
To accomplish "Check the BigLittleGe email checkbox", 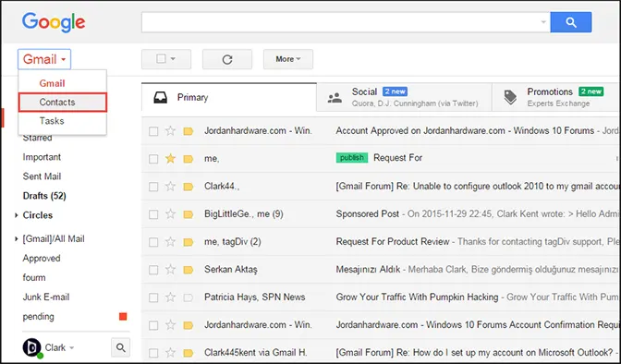I will [x=153, y=214].
